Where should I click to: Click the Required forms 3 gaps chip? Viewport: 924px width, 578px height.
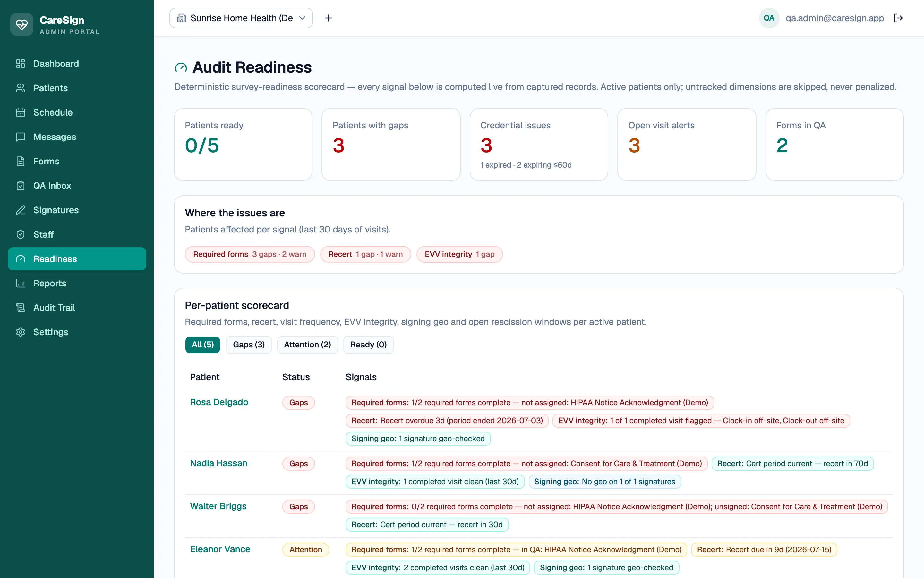tap(250, 254)
